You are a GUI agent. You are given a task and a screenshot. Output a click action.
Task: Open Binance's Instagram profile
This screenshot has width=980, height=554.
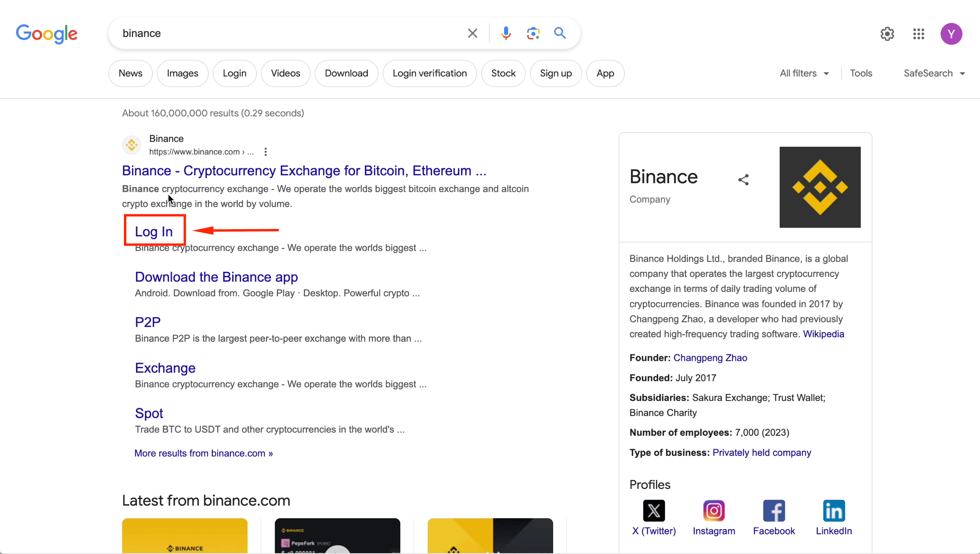click(714, 511)
